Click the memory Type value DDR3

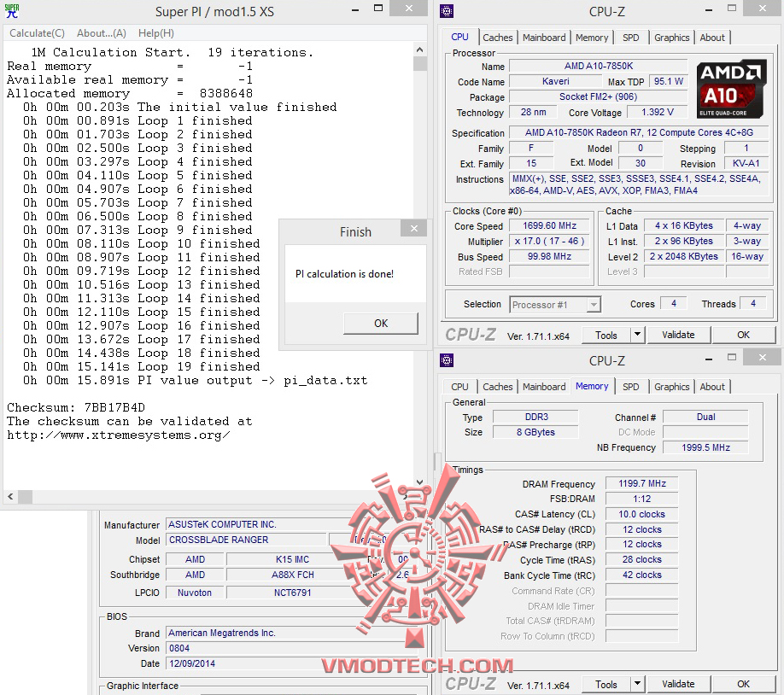coord(536,417)
